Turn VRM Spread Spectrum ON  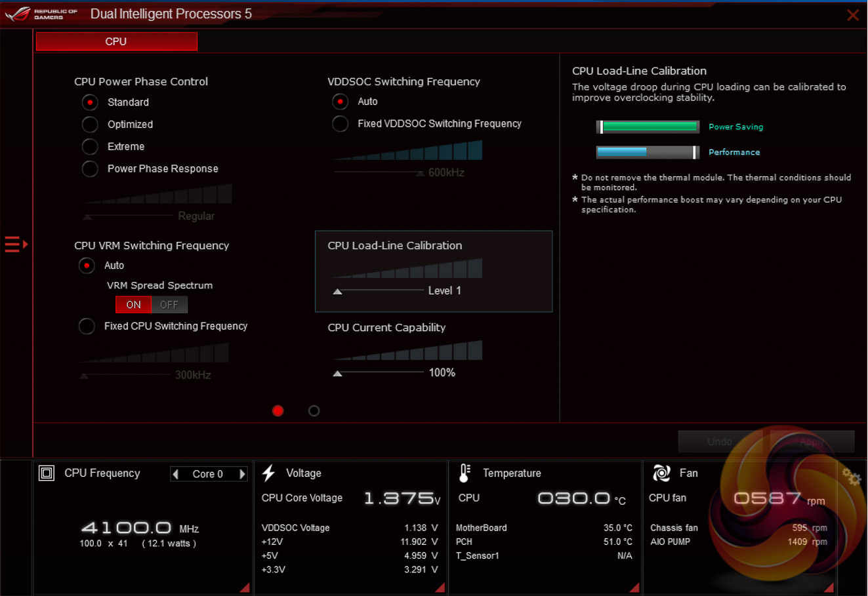tap(133, 304)
